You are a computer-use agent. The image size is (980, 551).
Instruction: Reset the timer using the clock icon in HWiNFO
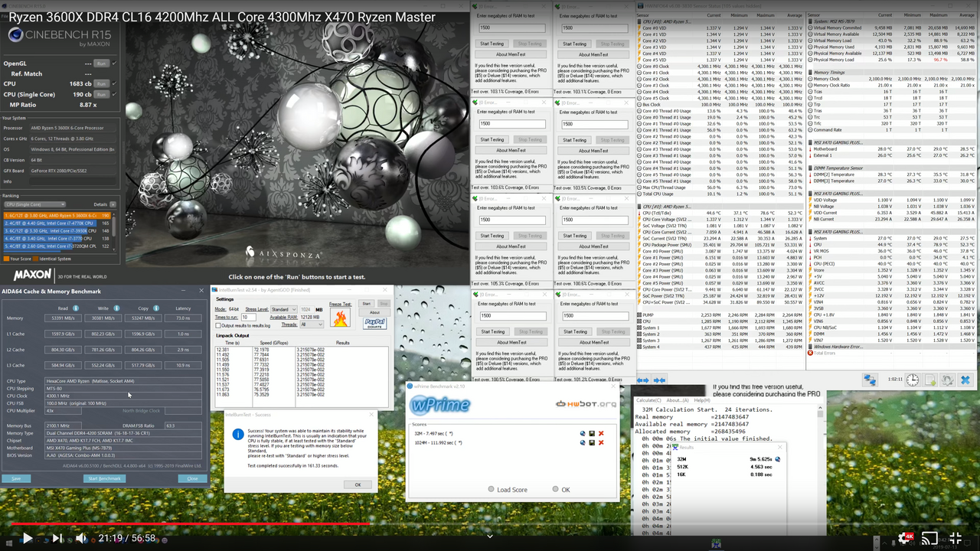click(x=913, y=380)
